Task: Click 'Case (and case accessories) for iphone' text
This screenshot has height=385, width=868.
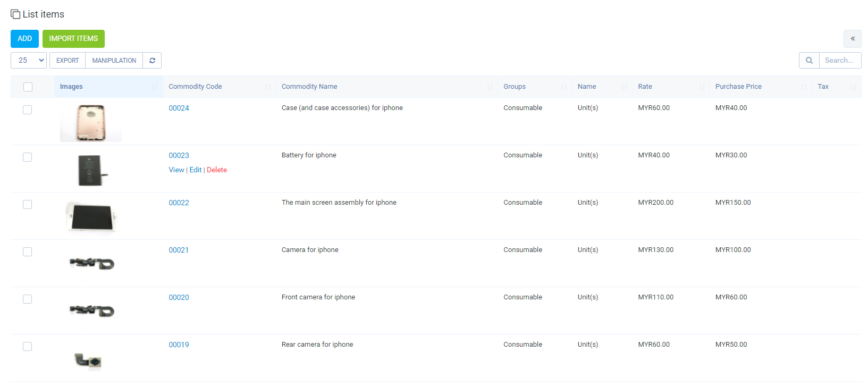Action: (342, 108)
